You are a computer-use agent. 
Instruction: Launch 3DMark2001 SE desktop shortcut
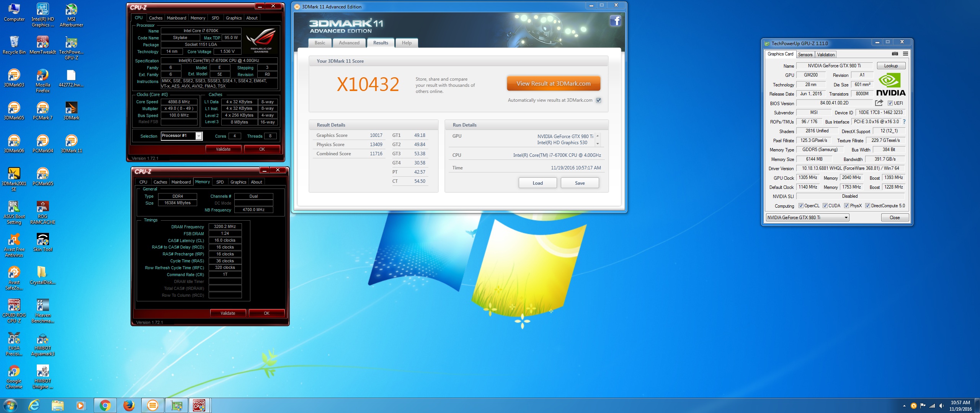[x=14, y=179]
